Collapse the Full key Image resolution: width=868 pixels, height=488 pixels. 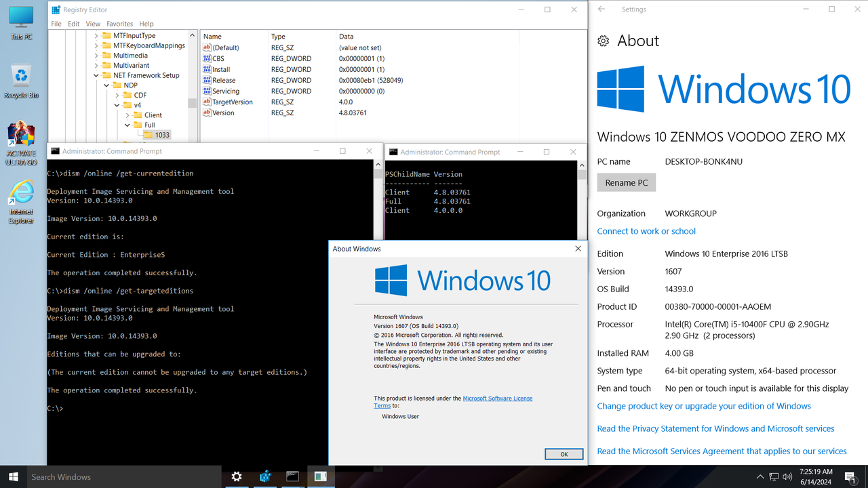127,125
